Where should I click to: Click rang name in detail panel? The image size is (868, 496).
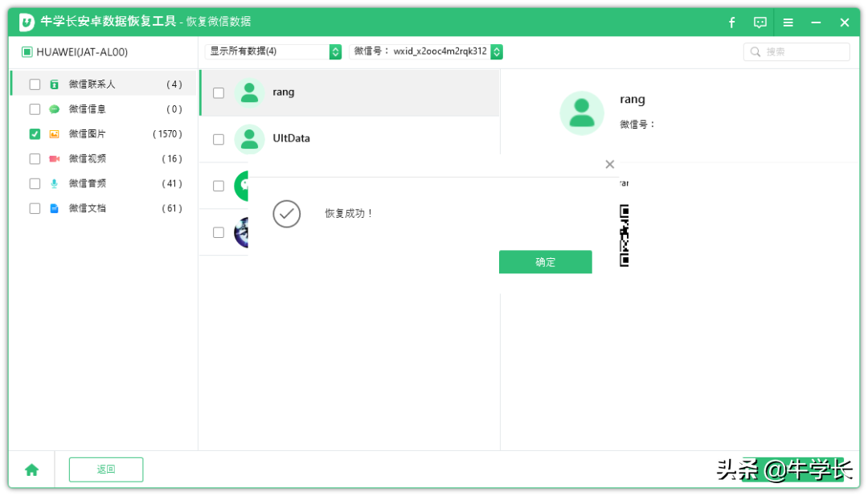tap(633, 100)
